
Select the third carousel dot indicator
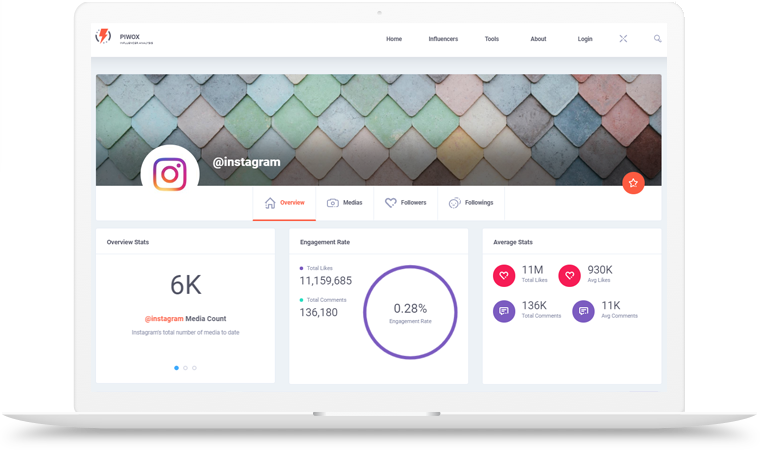click(195, 368)
